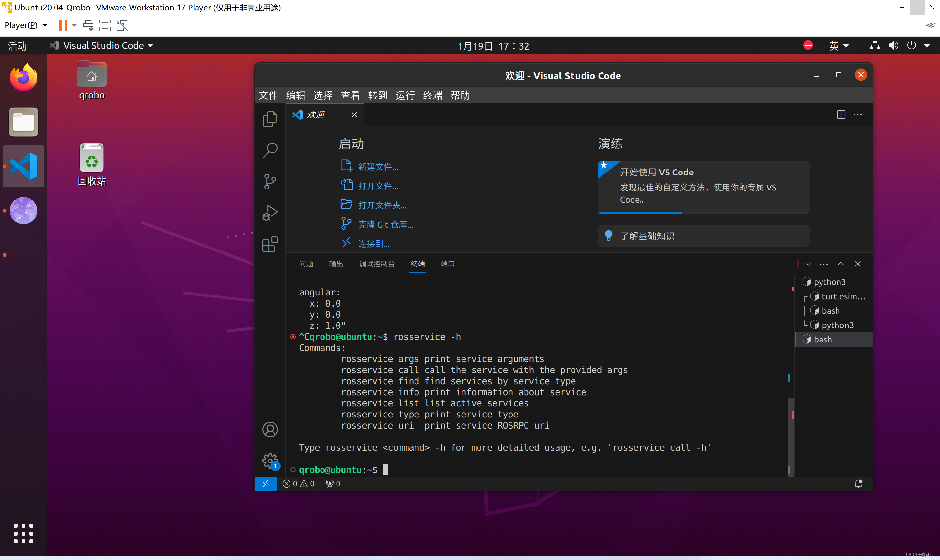940x560 pixels.
Task: Switch to the 输出 panel tab
Action: tap(336, 264)
